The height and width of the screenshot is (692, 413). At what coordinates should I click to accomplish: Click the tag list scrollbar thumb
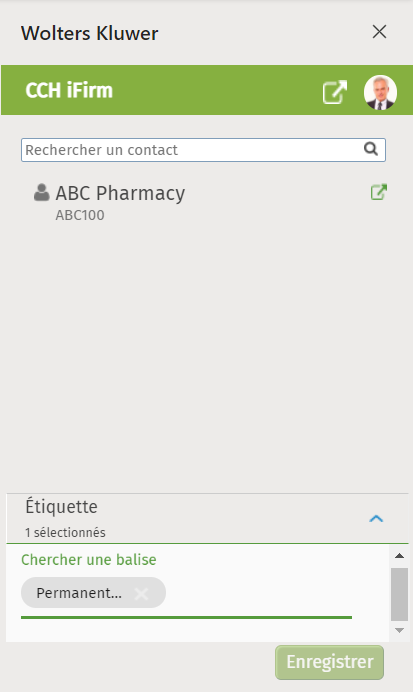click(399, 594)
